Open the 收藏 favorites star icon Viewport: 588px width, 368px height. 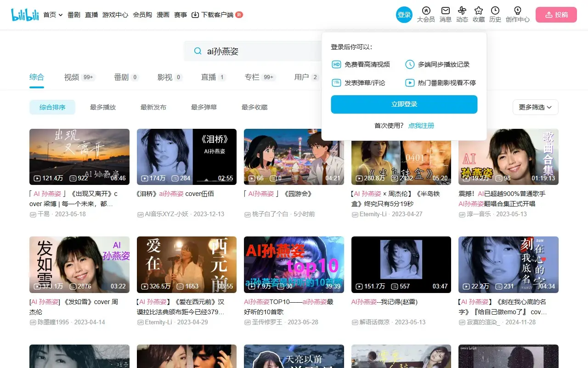click(479, 11)
